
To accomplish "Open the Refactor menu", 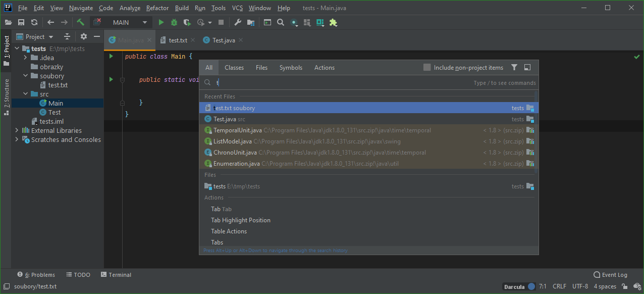I will click(x=157, y=8).
